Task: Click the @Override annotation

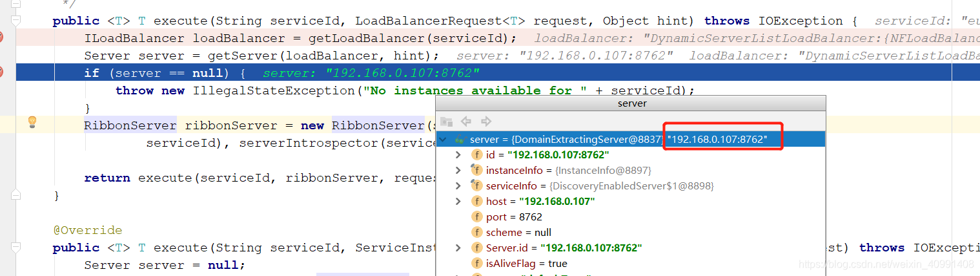Action: tap(88, 230)
